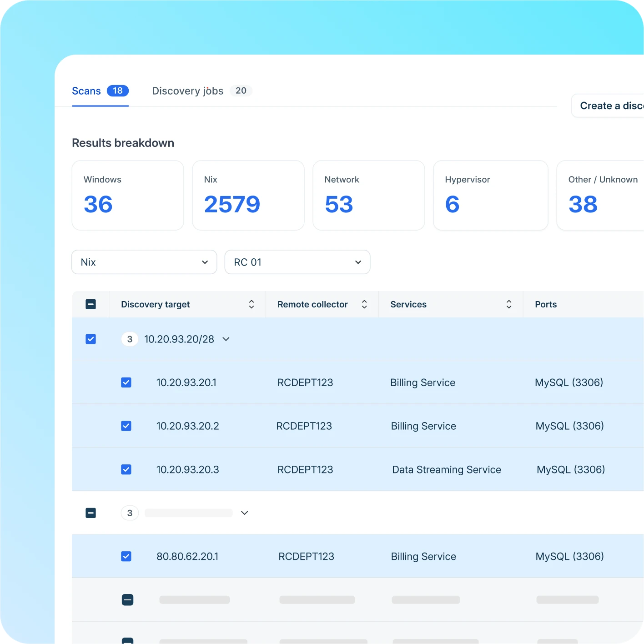Click MySQL (3306) in the 80.80.62.20.1 row
Screen dimensions: 644x644
click(570, 556)
